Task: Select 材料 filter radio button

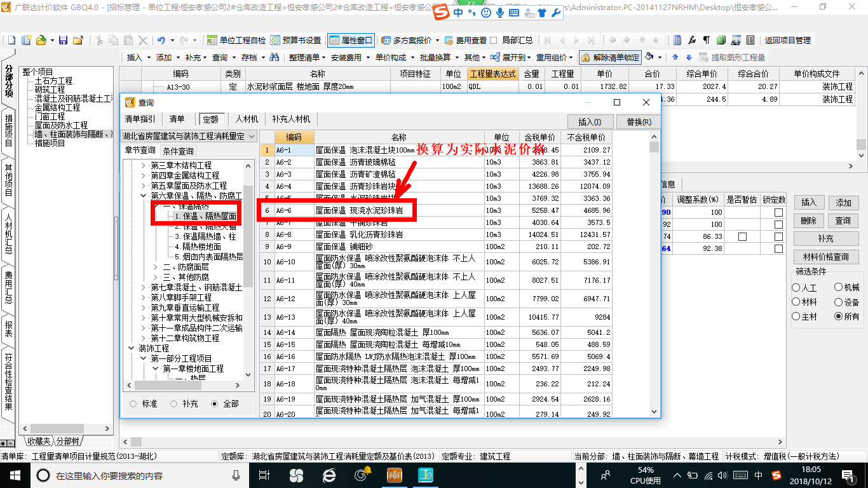Action: pyautogui.click(x=796, y=302)
